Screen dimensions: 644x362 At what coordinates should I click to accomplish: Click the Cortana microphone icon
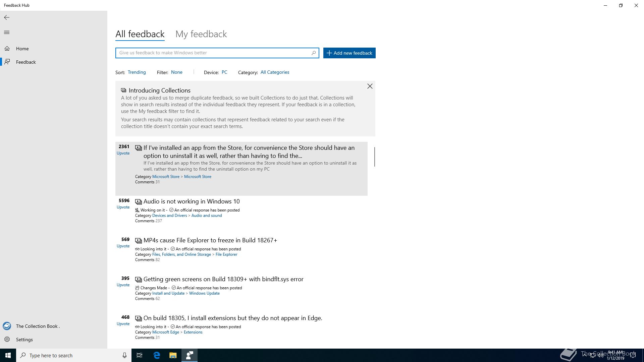click(x=124, y=355)
